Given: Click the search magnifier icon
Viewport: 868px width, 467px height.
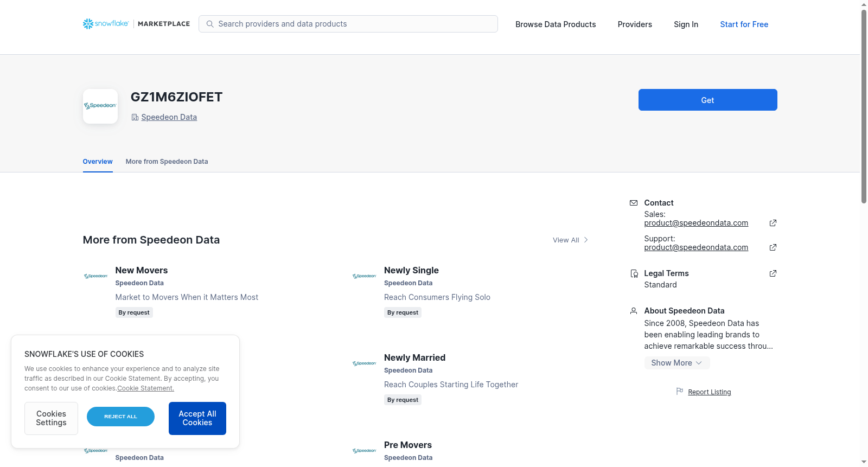Looking at the screenshot, I should pyautogui.click(x=210, y=24).
